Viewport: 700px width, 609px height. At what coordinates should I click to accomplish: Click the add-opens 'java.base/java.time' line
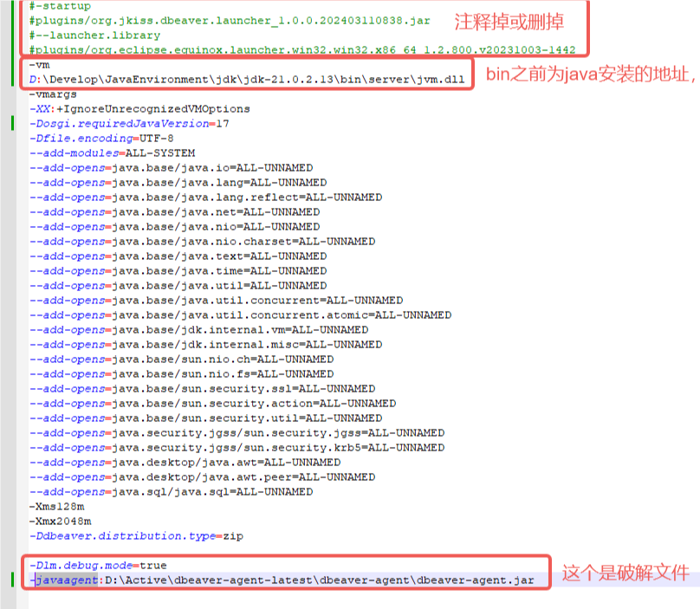[x=178, y=271]
